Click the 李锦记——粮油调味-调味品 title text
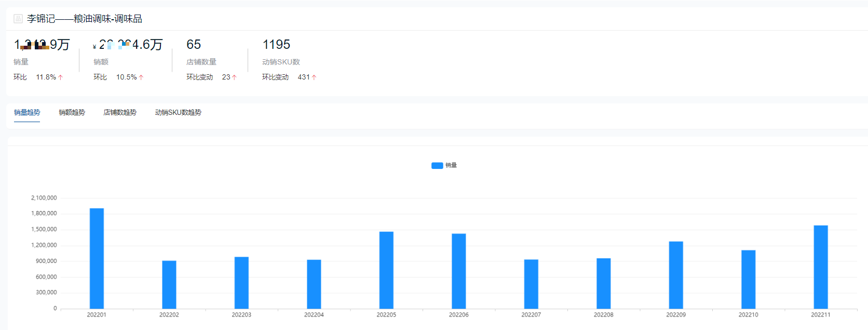The height and width of the screenshot is (330, 868). (x=85, y=19)
